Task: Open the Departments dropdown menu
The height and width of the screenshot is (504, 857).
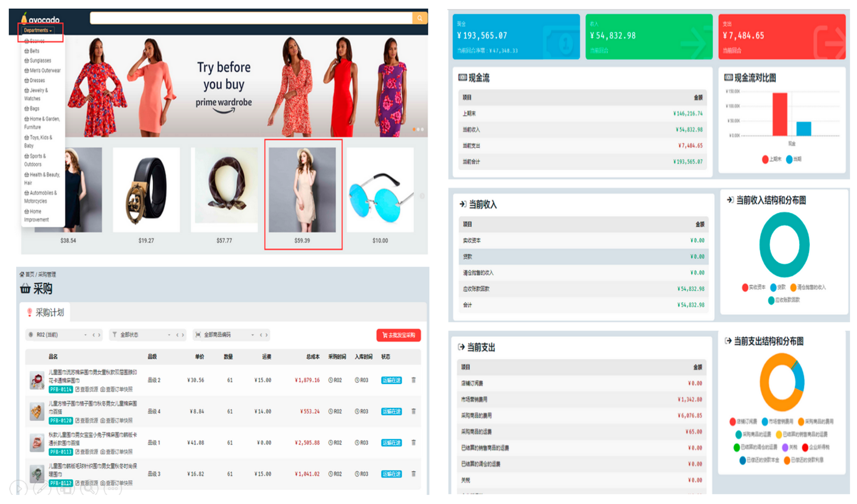Action: [38, 30]
